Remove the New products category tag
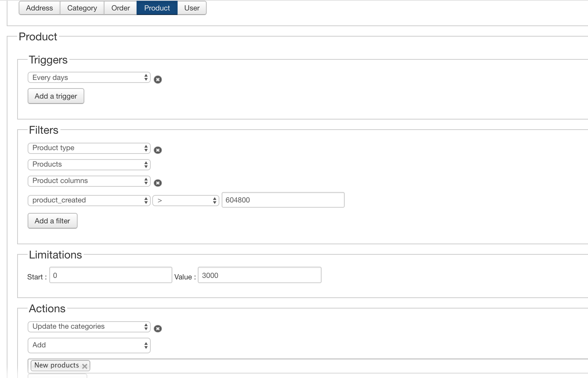588x378 pixels. coord(85,366)
